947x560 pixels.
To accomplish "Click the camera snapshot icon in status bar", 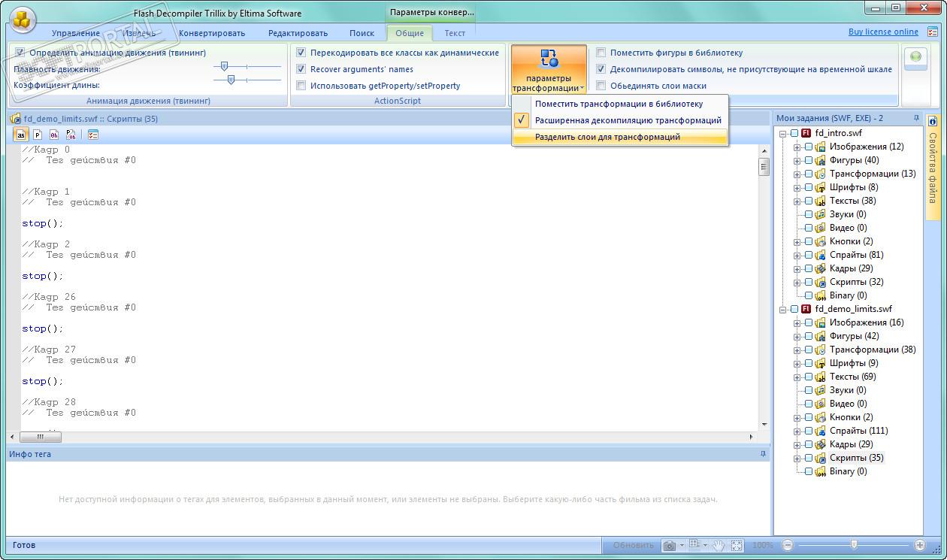I will click(669, 545).
